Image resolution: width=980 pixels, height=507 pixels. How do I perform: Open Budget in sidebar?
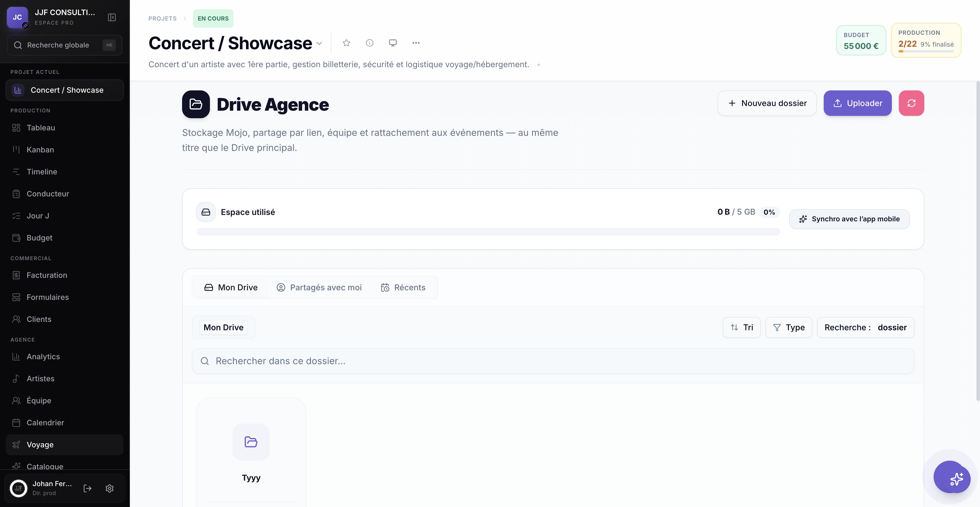tap(65, 238)
